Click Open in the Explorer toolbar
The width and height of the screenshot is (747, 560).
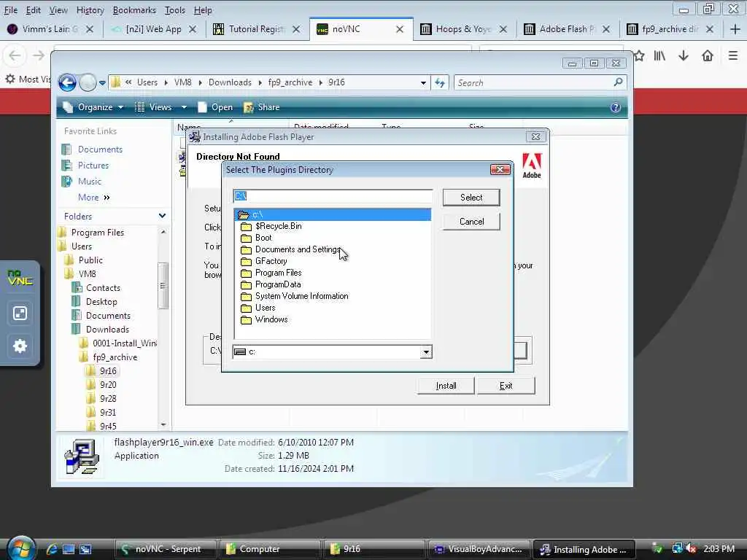pos(215,107)
